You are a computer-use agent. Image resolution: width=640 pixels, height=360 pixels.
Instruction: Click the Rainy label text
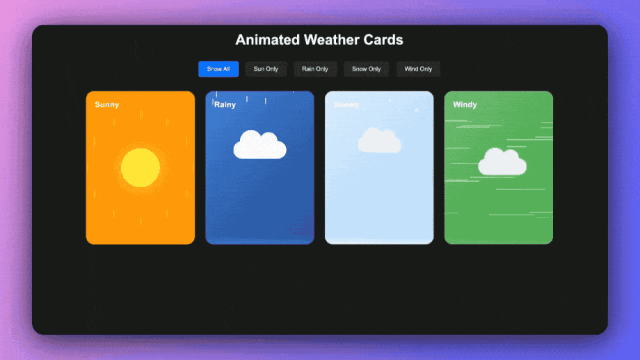click(x=225, y=104)
